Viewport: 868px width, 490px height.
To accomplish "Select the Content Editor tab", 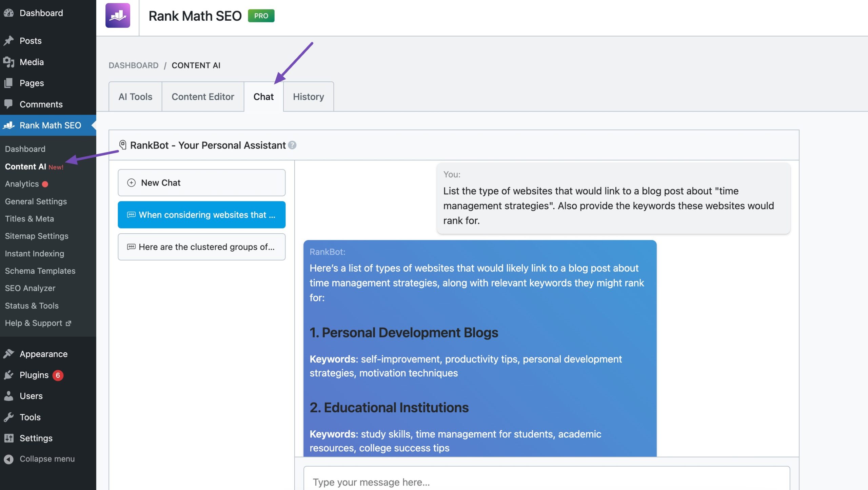I will (203, 97).
